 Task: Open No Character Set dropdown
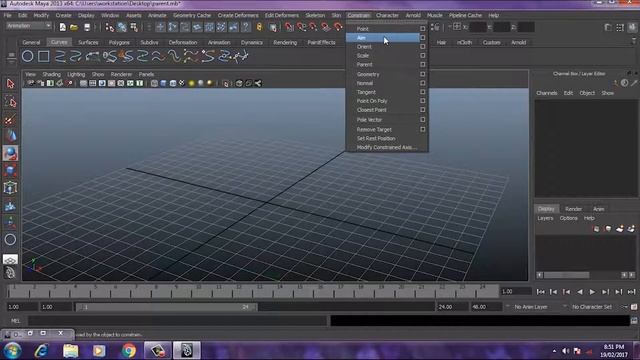(591, 307)
